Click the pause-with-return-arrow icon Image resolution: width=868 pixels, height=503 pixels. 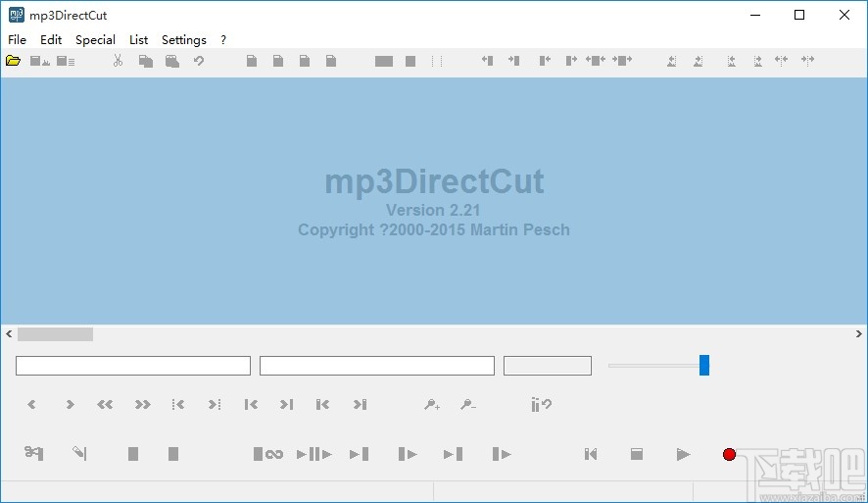(x=541, y=405)
